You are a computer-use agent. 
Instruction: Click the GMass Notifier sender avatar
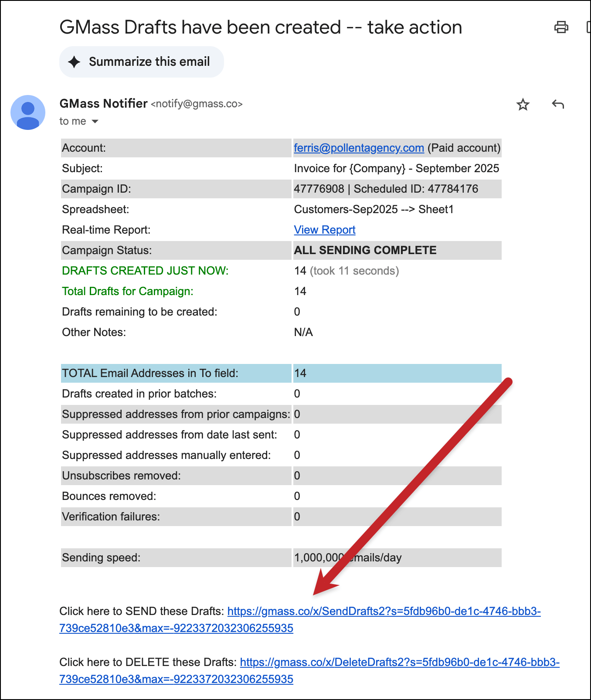(x=28, y=112)
